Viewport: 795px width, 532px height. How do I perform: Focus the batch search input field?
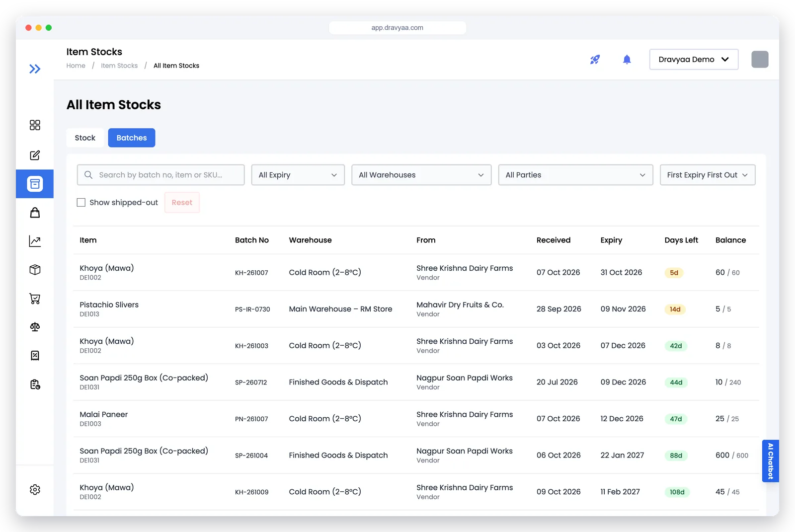click(161, 175)
